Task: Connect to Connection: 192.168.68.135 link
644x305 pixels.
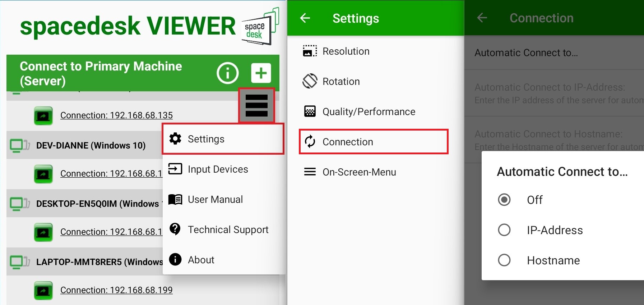Action: point(116,115)
